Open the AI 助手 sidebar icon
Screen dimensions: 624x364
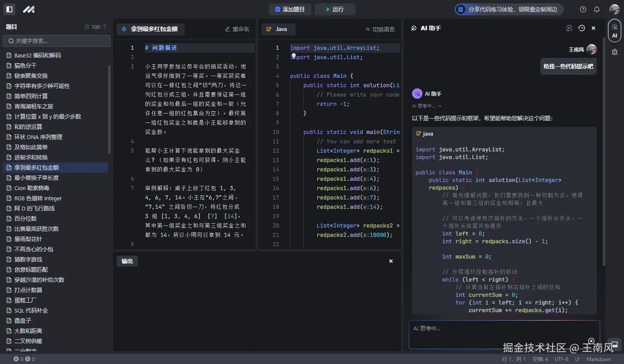pos(614,30)
